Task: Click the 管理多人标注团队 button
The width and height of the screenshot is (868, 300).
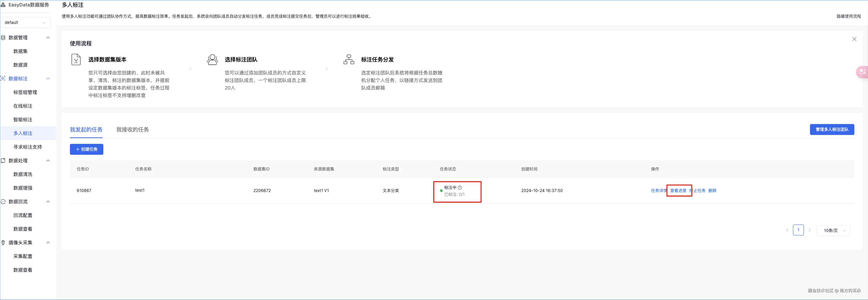Action: 832,129
